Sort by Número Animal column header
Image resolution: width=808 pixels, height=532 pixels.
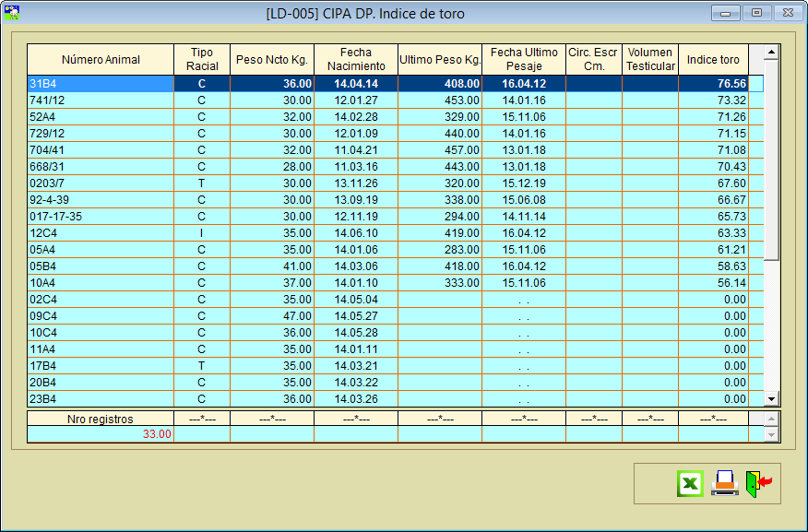[x=101, y=60]
